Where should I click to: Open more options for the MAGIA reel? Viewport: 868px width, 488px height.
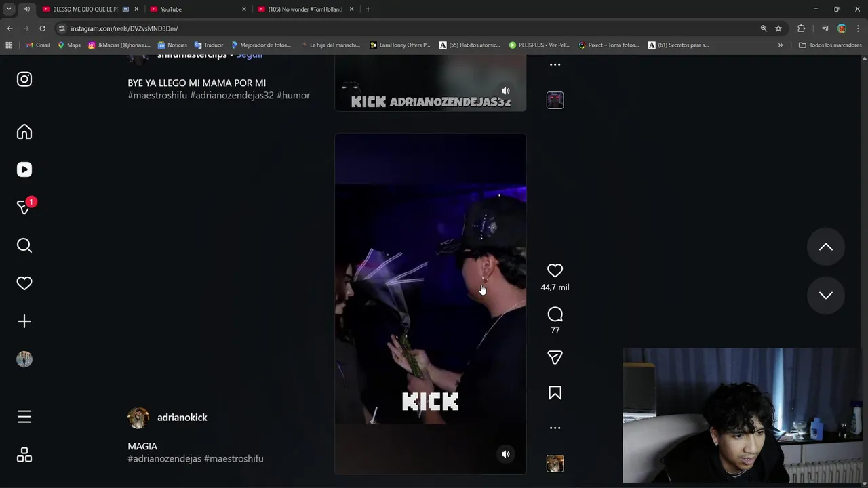[x=555, y=428]
